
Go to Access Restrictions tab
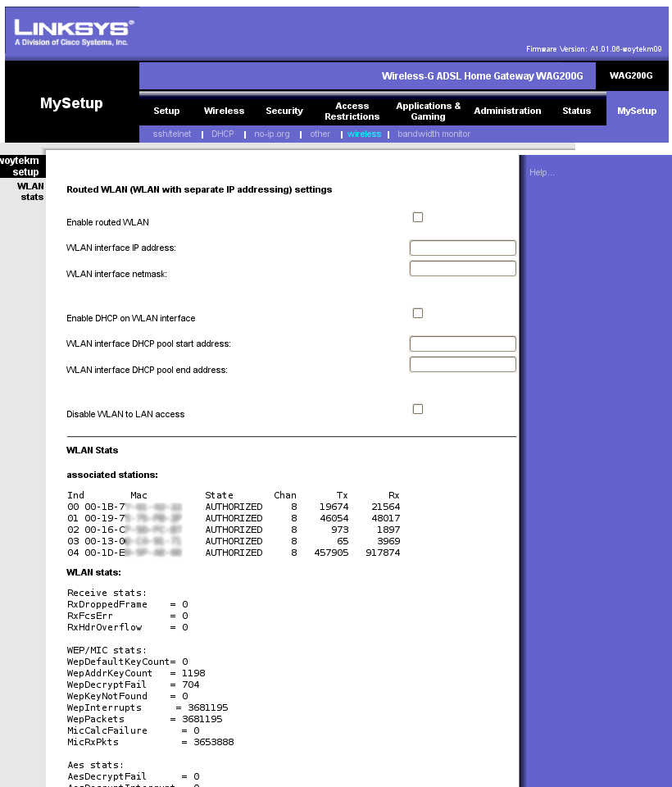(352, 111)
